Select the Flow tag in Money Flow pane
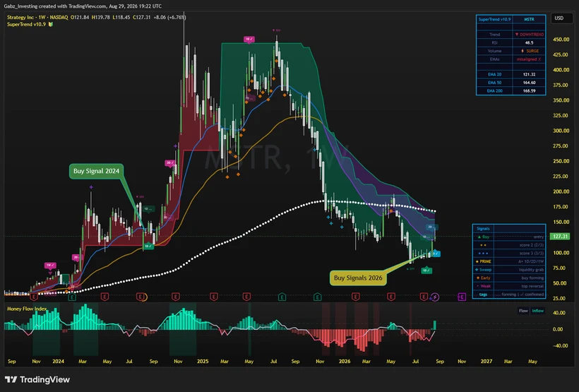Viewport: 579px width, 392px height. click(x=523, y=311)
